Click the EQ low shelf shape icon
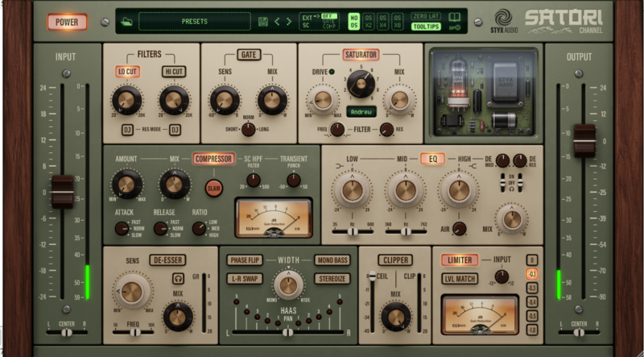644x357 pixels. (x=339, y=166)
